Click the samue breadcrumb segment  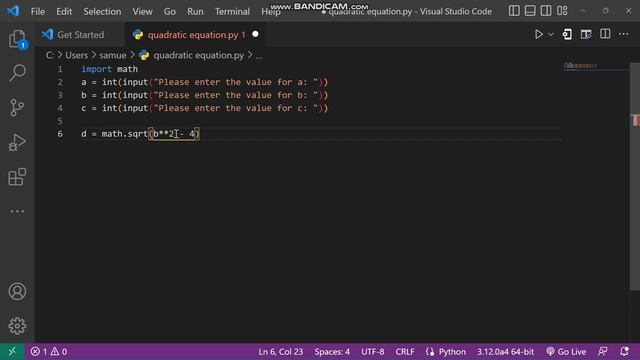pos(113,55)
